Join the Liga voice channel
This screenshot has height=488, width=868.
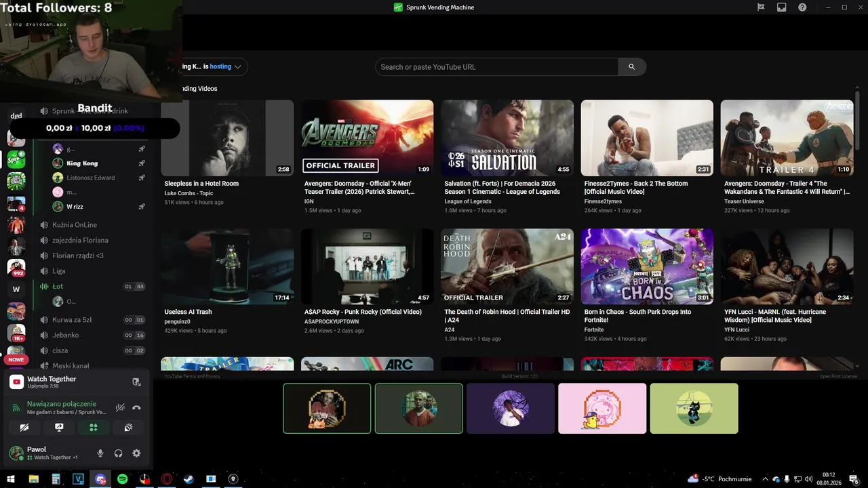59,271
